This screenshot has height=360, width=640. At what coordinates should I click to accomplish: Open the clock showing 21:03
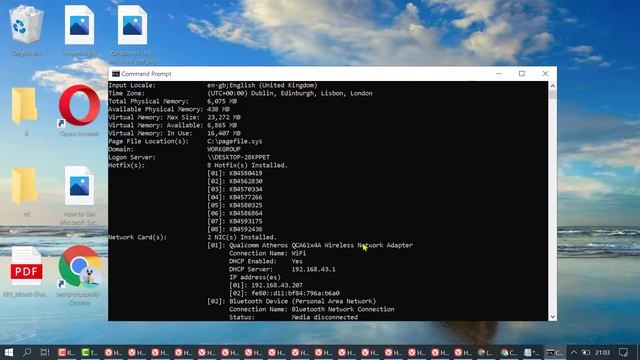(x=602, y=352)
